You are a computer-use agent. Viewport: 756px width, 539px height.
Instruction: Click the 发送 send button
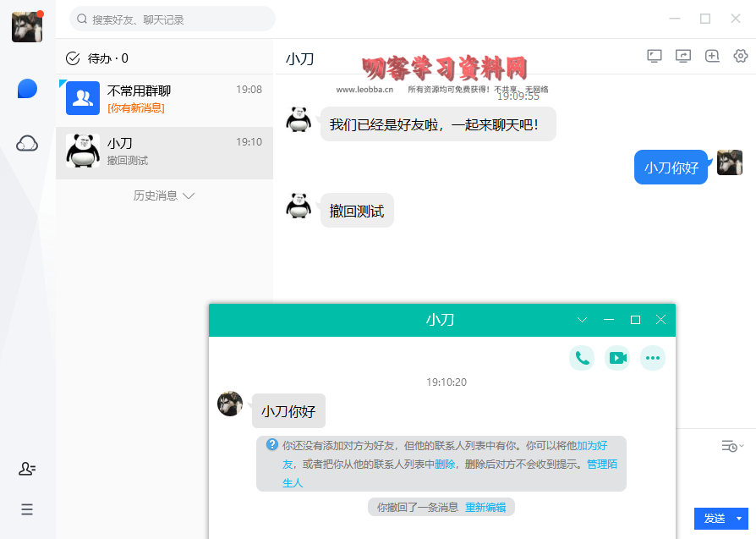[714, 518]
